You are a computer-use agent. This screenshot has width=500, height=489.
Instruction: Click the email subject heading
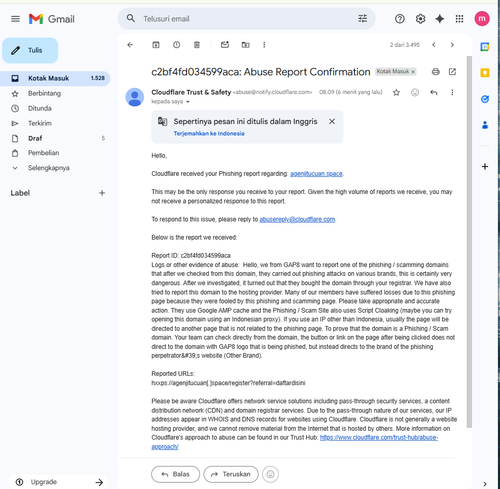click(261, 72)
